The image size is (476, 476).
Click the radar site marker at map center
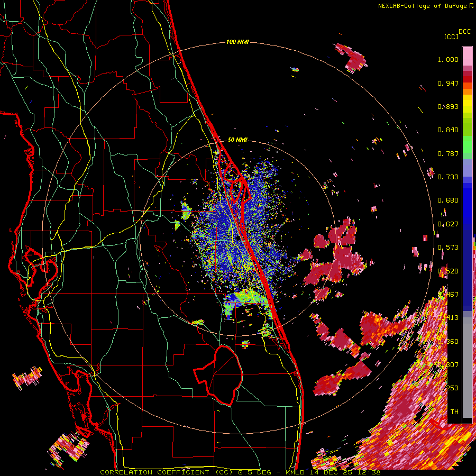[x=237, y=239]
